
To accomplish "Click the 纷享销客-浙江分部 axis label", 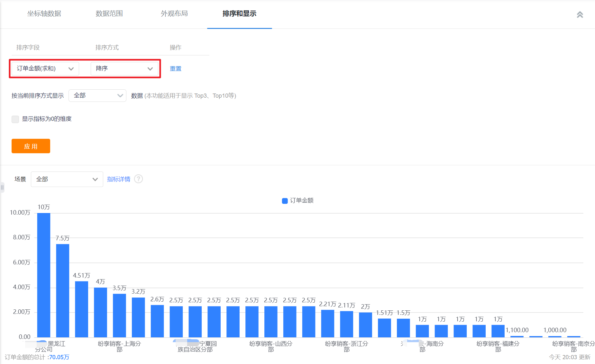I will 347,346.
